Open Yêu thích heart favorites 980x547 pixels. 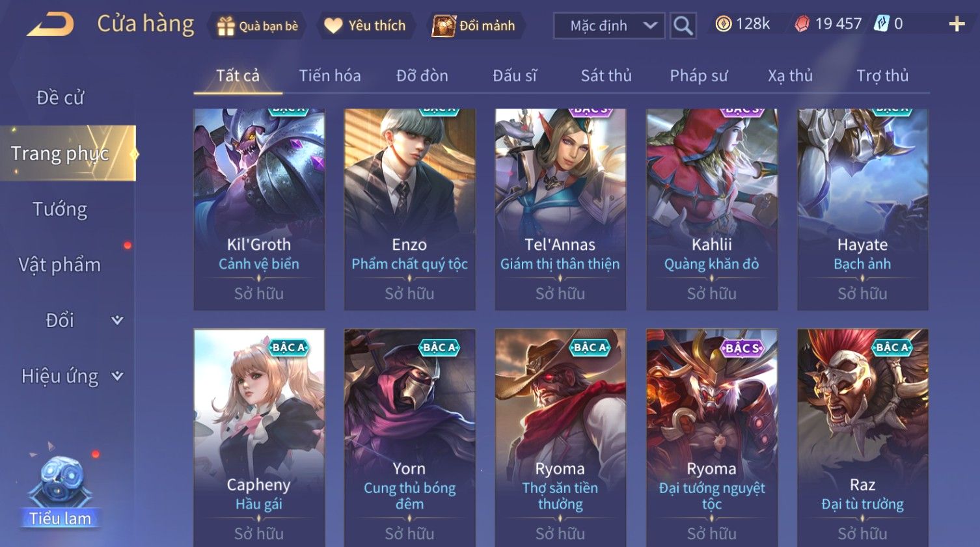coord(365,26)
